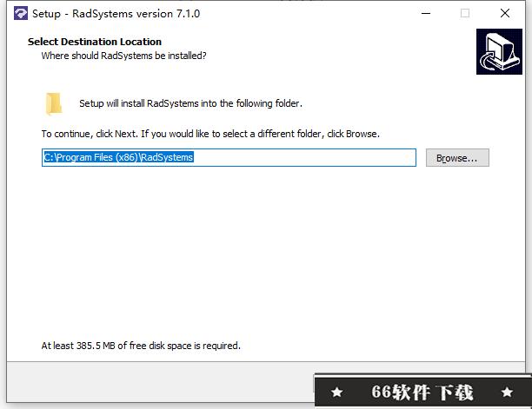Screen dimensions: 532x409
Task: Click the 'Setup will install RadSystems' message
Action: (190, 103)
